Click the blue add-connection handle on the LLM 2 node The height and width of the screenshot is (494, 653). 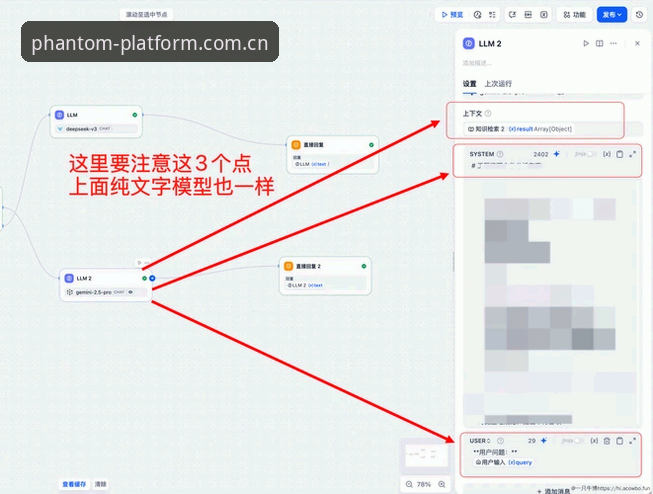coord(152,278)
